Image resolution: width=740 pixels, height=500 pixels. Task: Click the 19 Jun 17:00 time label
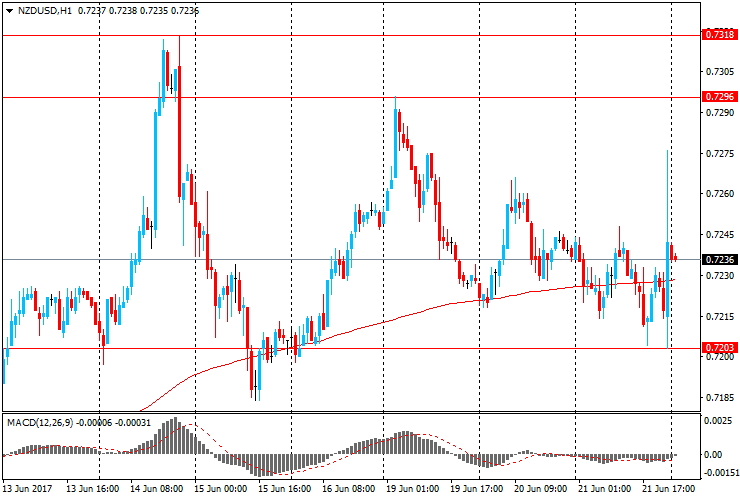477,489
